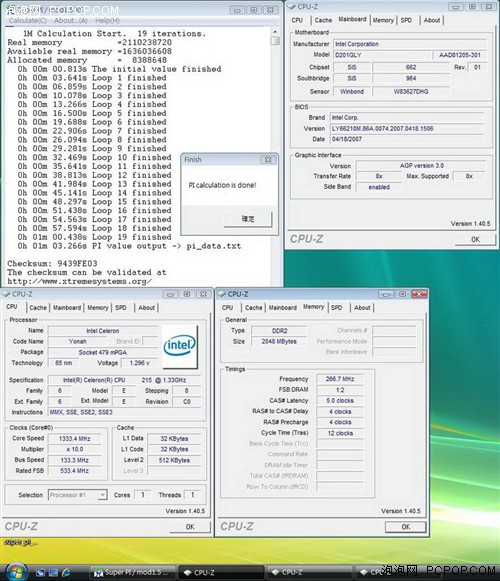Click the 'AGP version 3.0' field
500x581 pixels.
click(421, 166)
